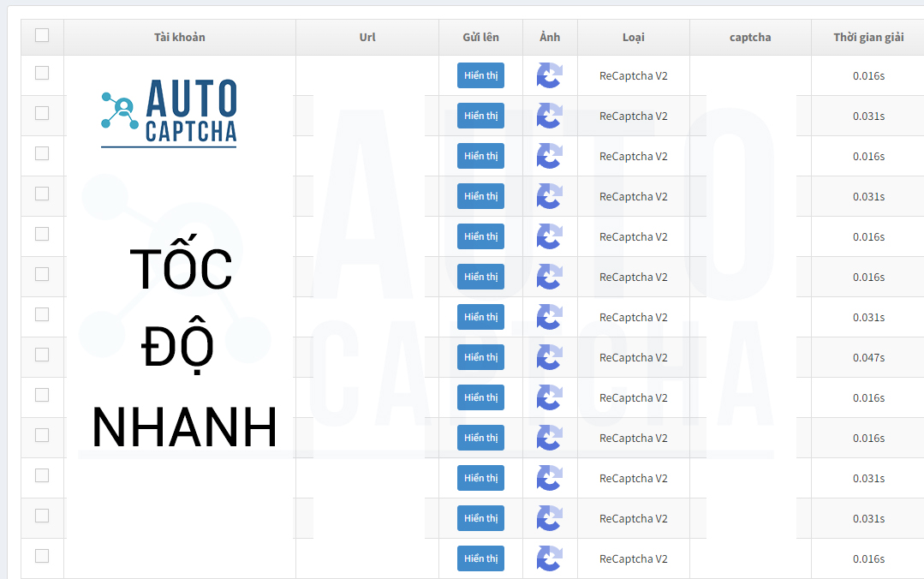Open reCAPTCHA icon in the last visible row
Viewport: 924px width, 579px height.
550,558
